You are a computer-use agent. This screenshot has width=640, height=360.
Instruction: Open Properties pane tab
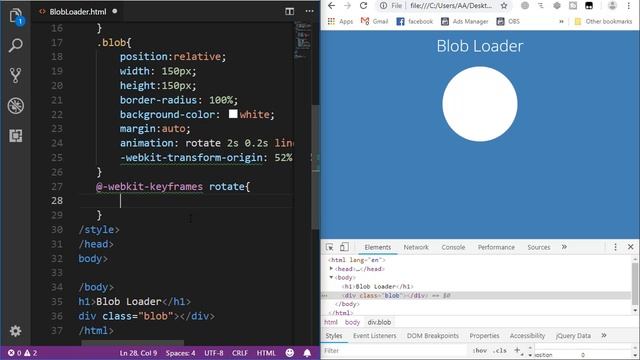click(484, 336)
